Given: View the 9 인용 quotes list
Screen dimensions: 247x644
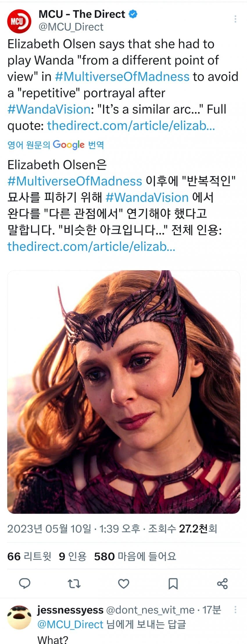Looking at the screenshot, I should pos(73,556).
